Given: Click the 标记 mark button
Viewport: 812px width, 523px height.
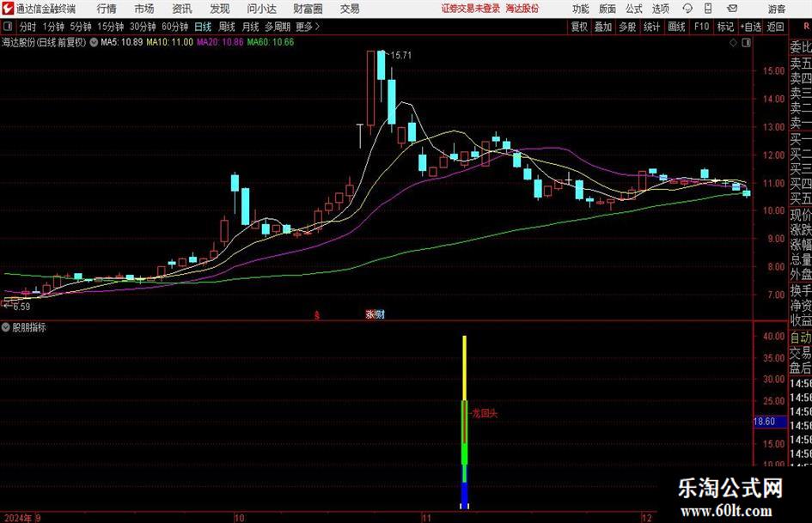Looking at the screenshot, I should 725,27.
